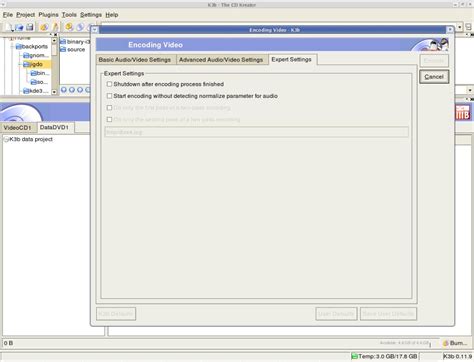This screenshot has height=362, width=474.
Task: Click the binary folder icon in file view
Action: pos(63,42)
